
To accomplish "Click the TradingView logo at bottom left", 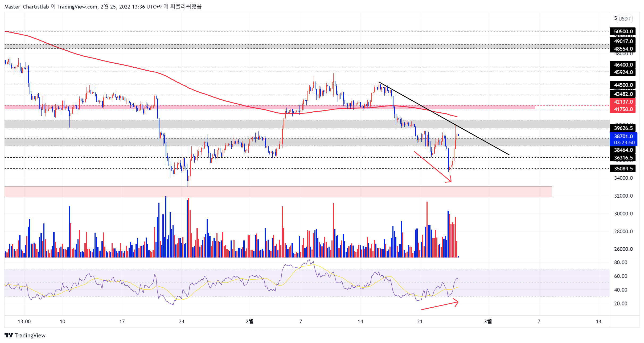I will [x=25, y=335].
